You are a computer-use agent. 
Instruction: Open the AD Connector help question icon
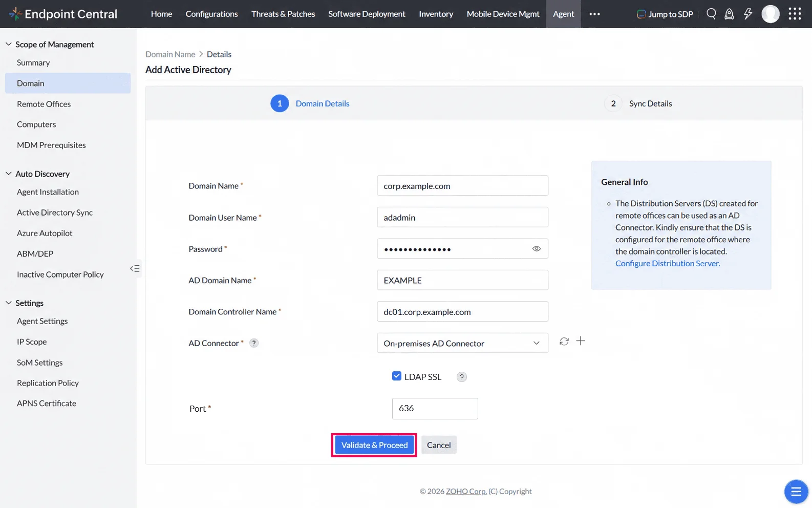click(x=254, y=343)
